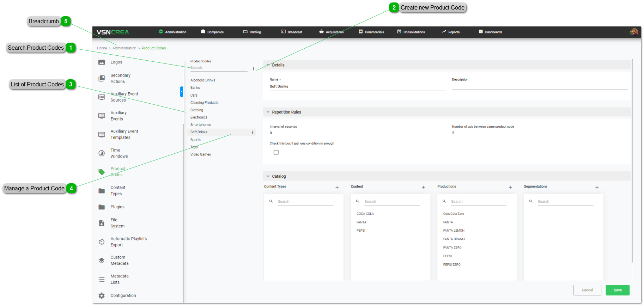This screenshot has width=644, height=306.
Task: Check the 'just one condition is enough' box
Action: (276, 152)
